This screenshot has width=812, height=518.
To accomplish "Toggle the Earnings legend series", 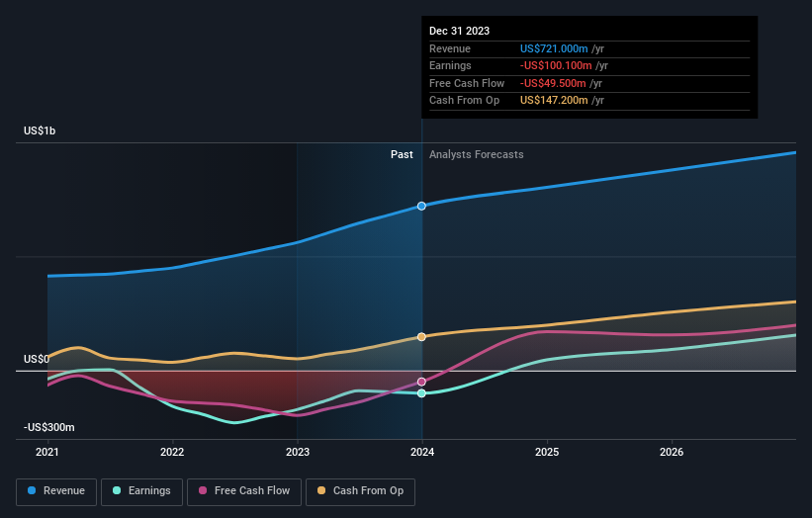I will [141, 491].
